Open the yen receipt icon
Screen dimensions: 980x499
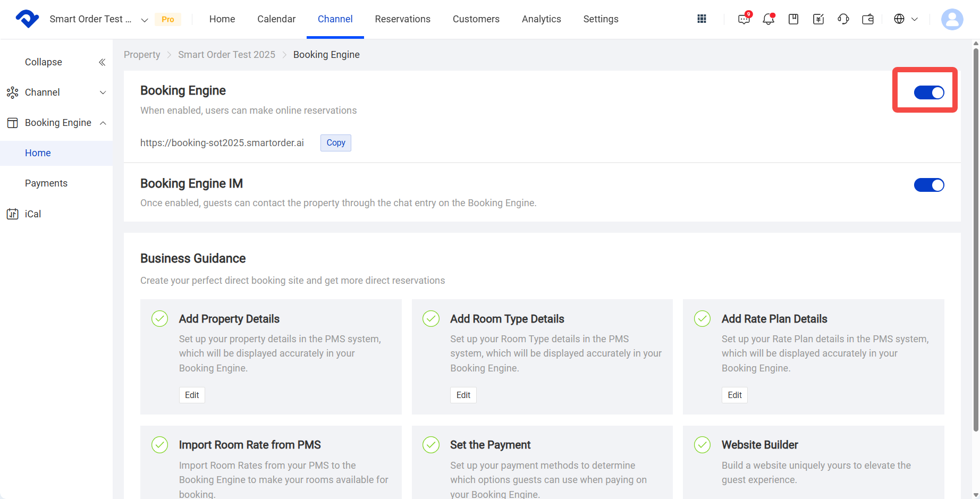click(818, 19)
